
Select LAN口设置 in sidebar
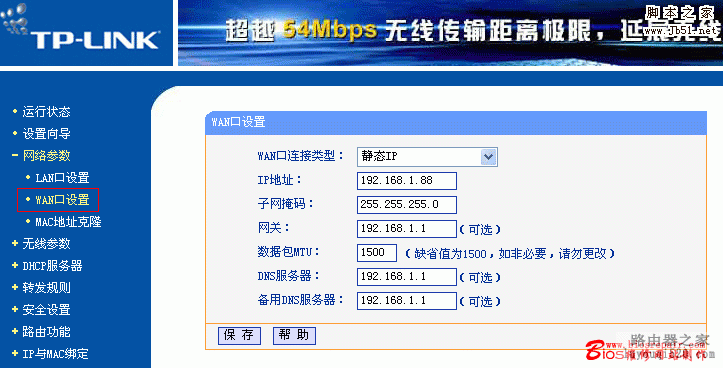coord(58,178)
